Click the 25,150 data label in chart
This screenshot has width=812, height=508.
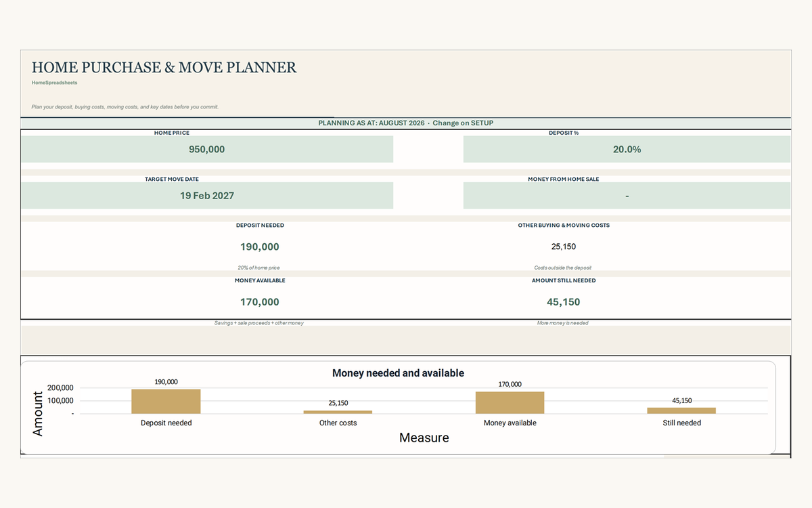point(338,403)
